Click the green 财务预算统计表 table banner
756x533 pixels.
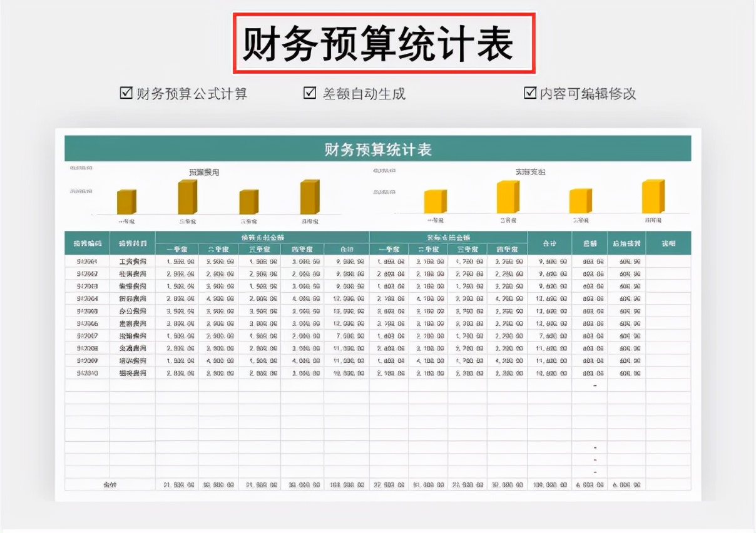(x=378, y=148)
